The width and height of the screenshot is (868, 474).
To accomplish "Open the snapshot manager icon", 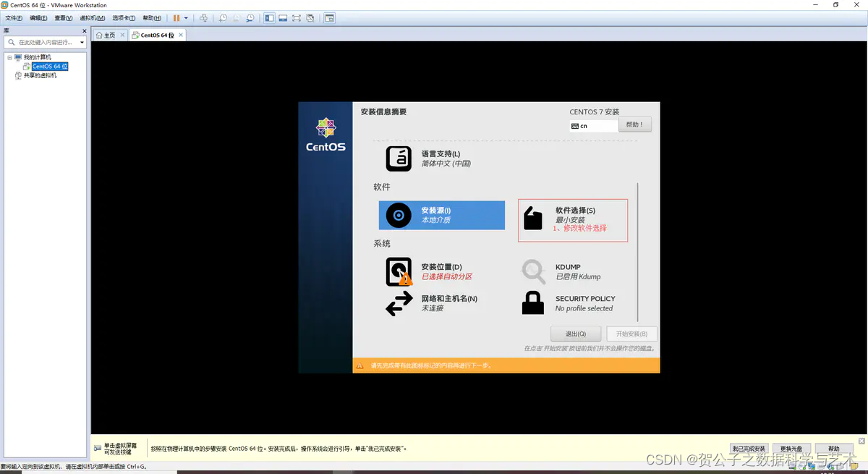I will coord(250,18).
